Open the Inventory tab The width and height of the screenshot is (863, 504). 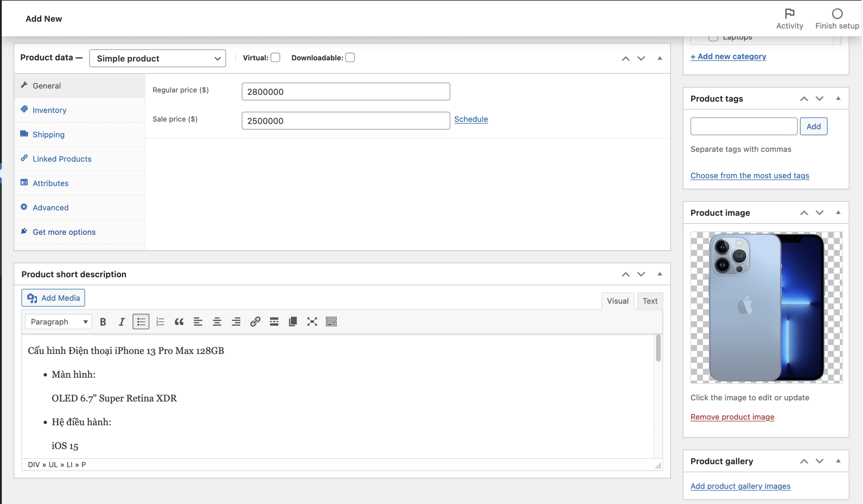[80, 110]
